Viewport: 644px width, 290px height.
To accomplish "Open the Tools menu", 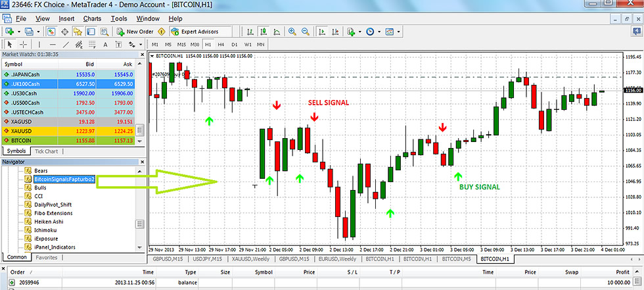I will click(119, 19).
